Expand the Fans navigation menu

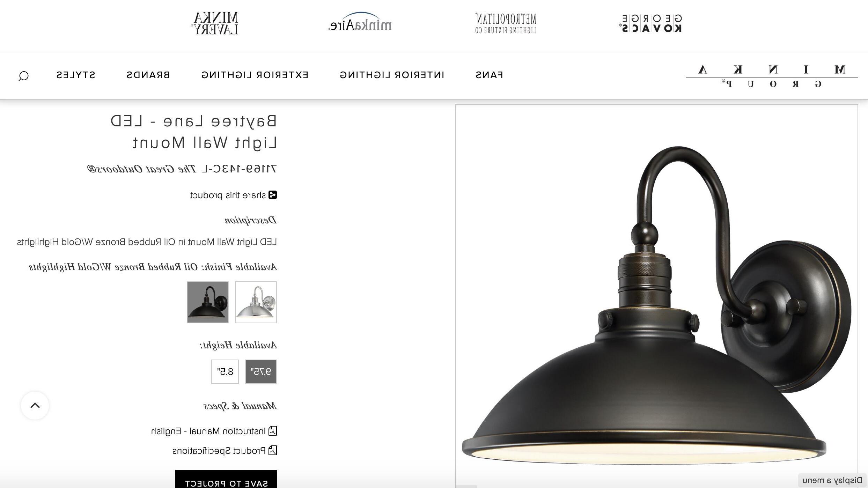489,75
